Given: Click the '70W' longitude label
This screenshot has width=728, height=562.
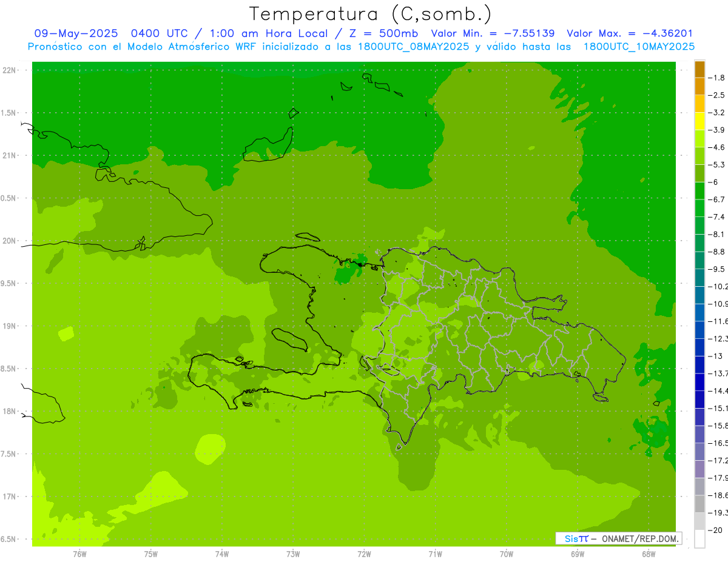Looking at the screenshot, I should point(507,554).
